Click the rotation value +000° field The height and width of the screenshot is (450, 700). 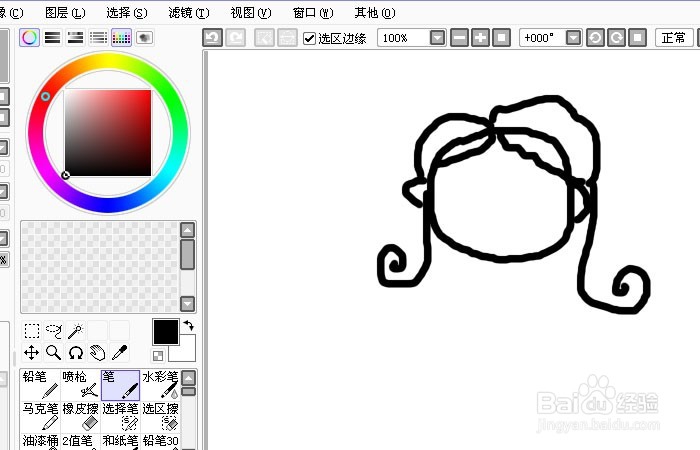[543, 38]
